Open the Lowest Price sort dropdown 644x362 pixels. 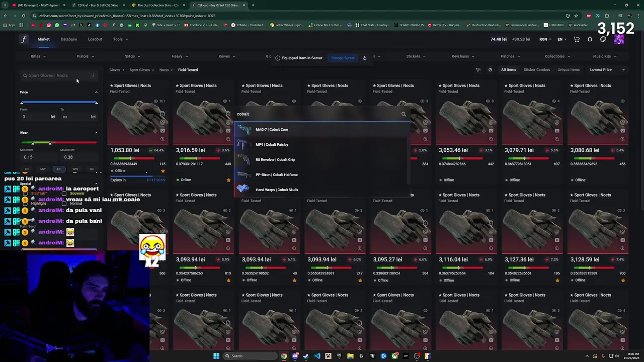tap(607, 70)
